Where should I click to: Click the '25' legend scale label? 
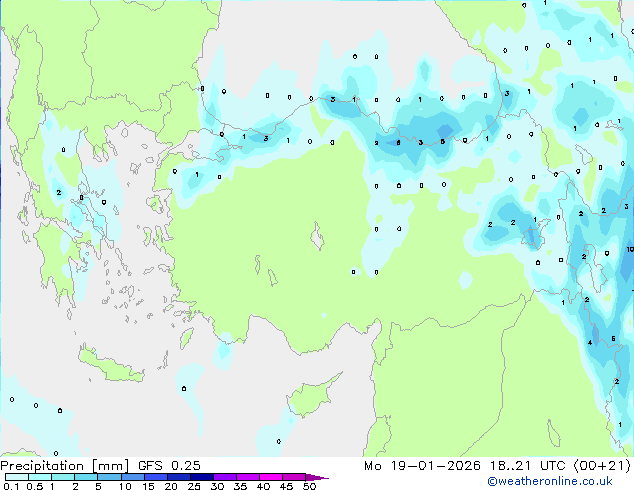194,486
